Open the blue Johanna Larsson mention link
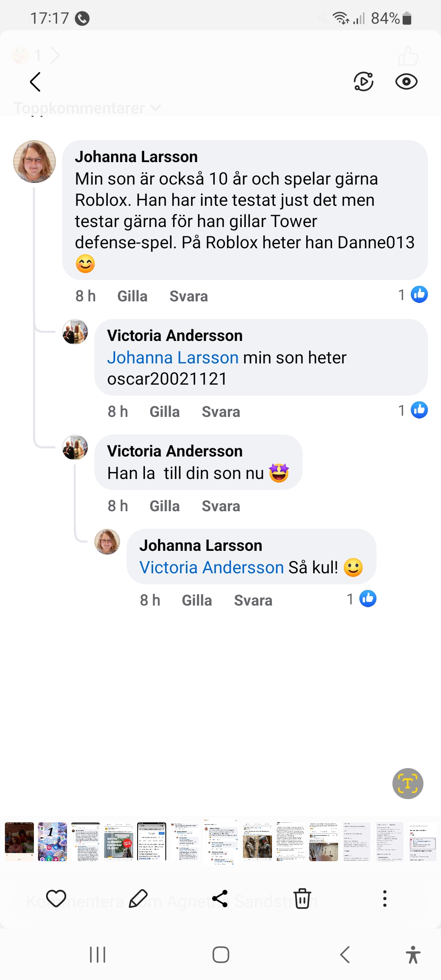 point(173,358)
